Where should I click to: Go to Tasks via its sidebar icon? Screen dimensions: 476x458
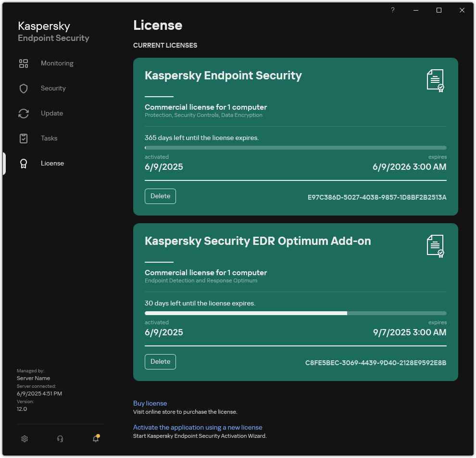(x=24, y=138)
